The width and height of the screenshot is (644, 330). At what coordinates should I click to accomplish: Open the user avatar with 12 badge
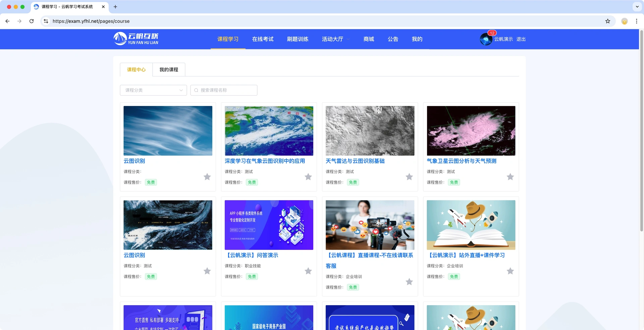tap(486, 39)
